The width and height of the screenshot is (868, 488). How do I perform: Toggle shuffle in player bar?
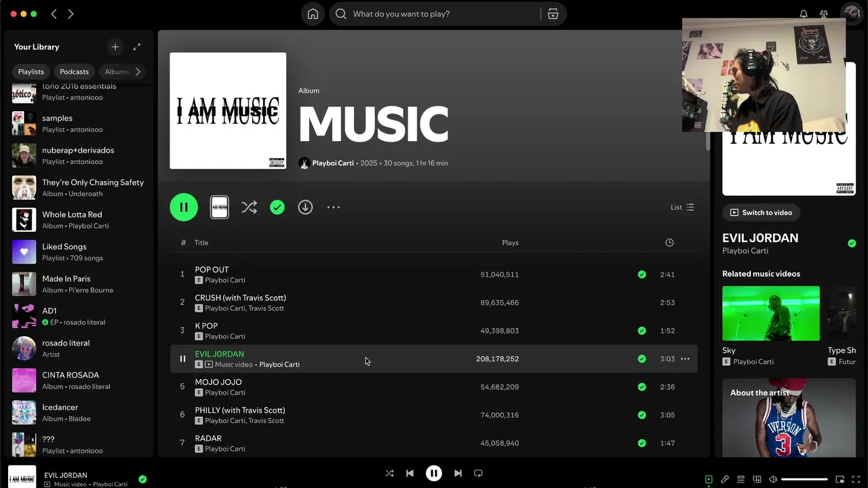pyautogui.click(x=389, y=473)
